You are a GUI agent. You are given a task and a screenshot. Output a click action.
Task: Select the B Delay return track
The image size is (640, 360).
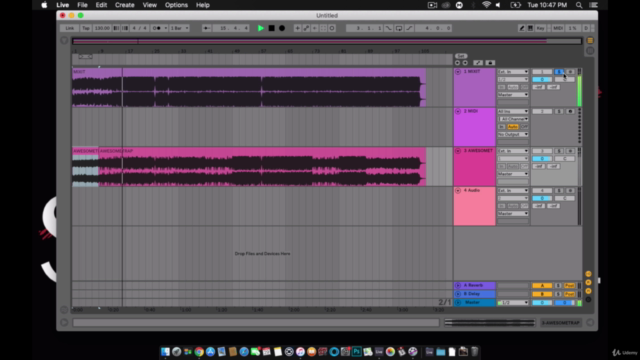point(474,294)
